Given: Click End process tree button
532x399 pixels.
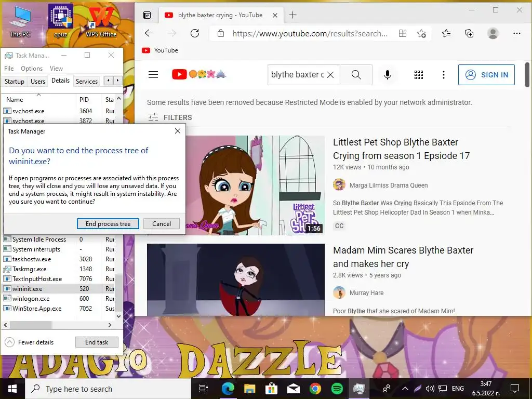Looking at the screenshot, I should tap(108, 223).
